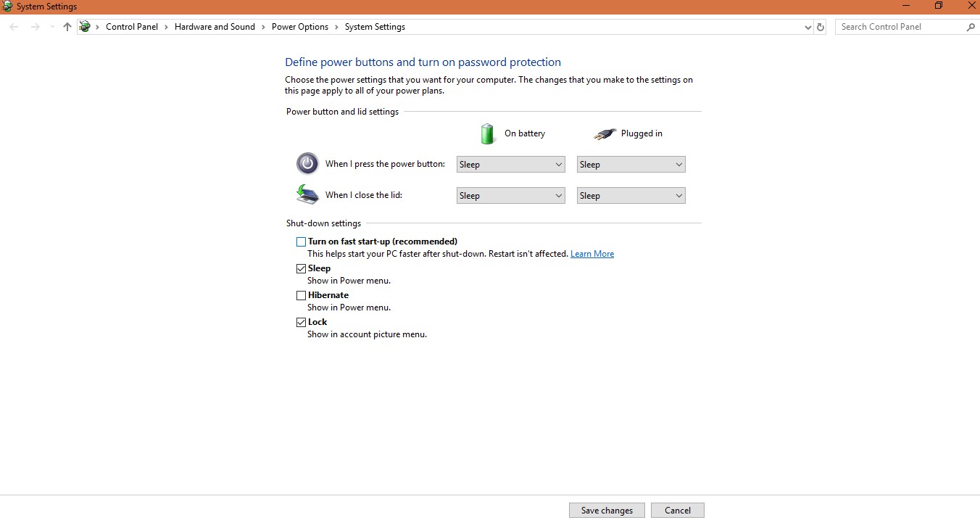Click the 'When I close the lid:' label
The width and height of the screenshot is (980, 520).
364,195
